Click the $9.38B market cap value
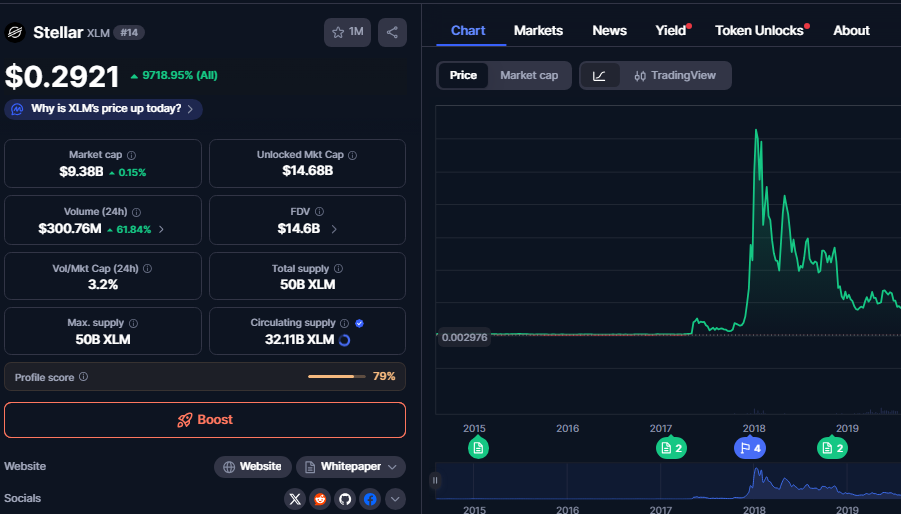Viewport: 901px width, 514px height. (x=81, y=172)
